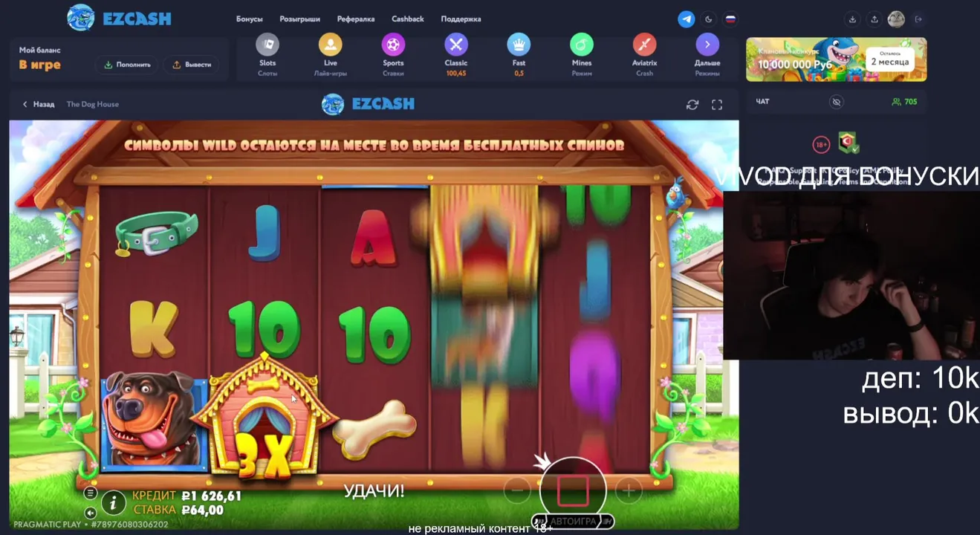Image resolution: width=980 pixels, height=535 pixels.
Task: Click bet value ₽64,00
Action: click(x=203, y=510)
